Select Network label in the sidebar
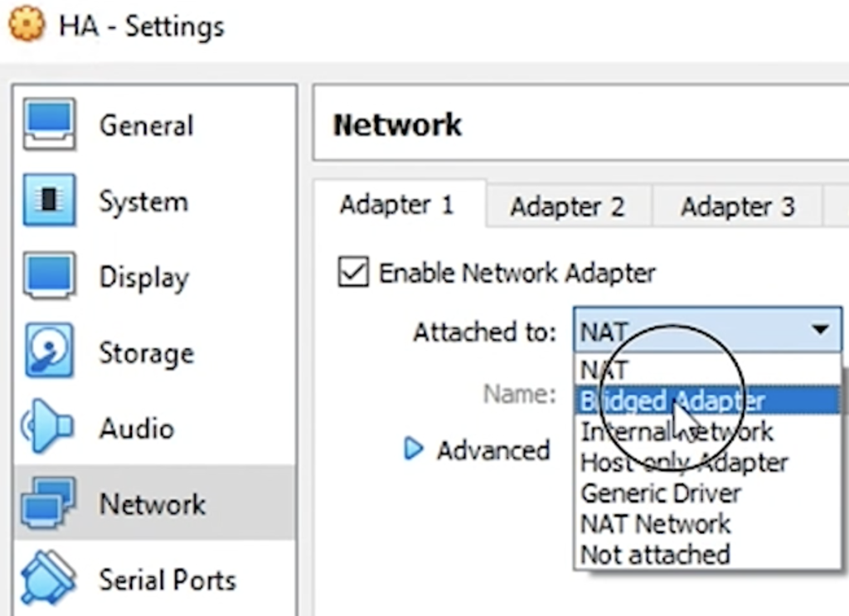Image resolution: width=849 pixels, height=616 pixels. point(153,503)
